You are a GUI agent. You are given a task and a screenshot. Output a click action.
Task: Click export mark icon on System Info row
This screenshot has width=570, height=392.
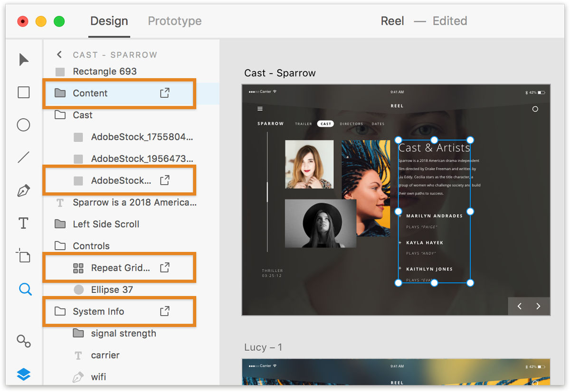(164, 311)
